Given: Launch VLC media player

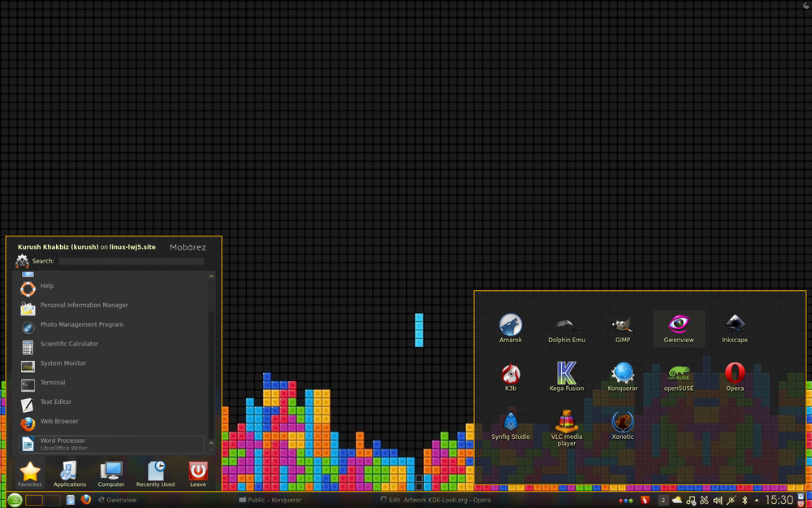Looking at the screenshot, I should coord(567,428).
